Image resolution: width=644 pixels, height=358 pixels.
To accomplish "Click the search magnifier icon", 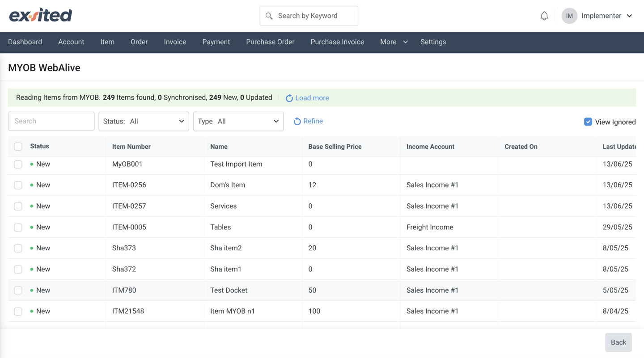I will click(x=269, y=16).
